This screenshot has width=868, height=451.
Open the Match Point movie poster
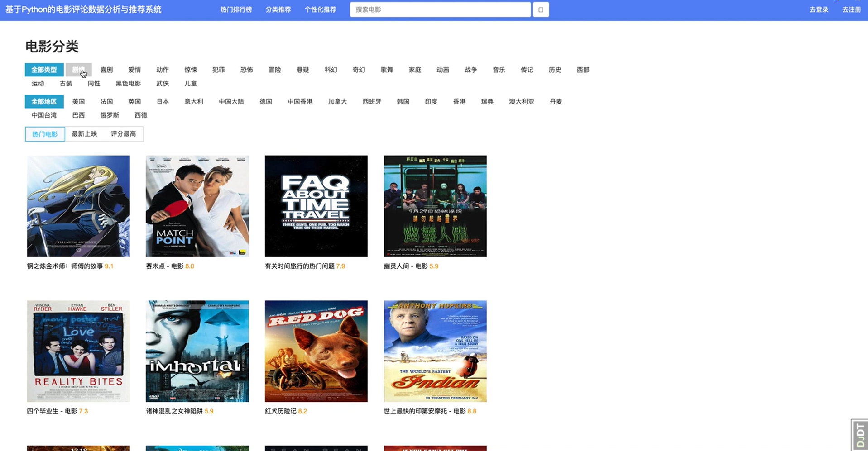(x=197, y=206)
